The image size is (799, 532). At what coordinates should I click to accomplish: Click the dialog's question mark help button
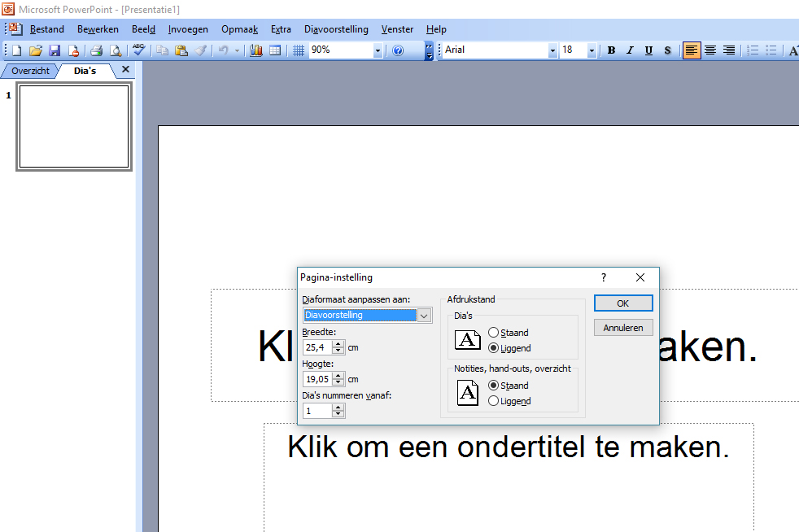click(604, 277)
